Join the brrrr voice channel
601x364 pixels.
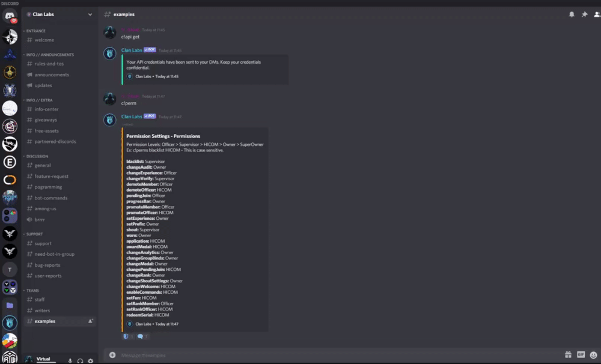click(x=59, y=220)
